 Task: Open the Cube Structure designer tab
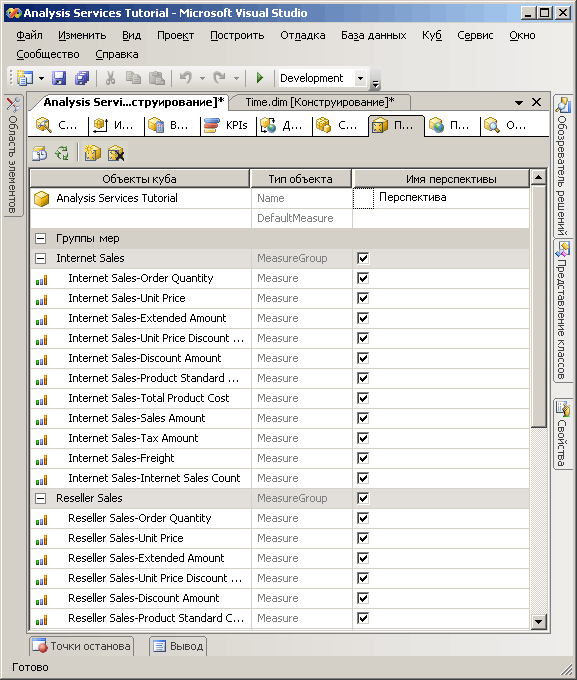coord(58,126)
